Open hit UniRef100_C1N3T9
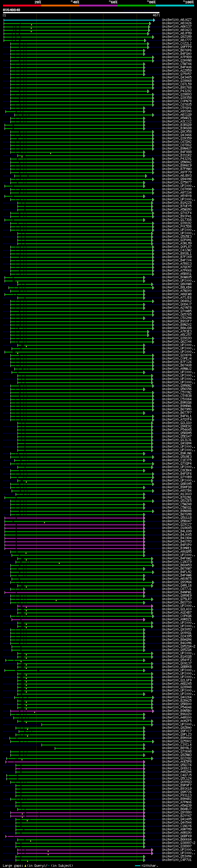This screenshot has height=868, width=197. coord(177,562)
